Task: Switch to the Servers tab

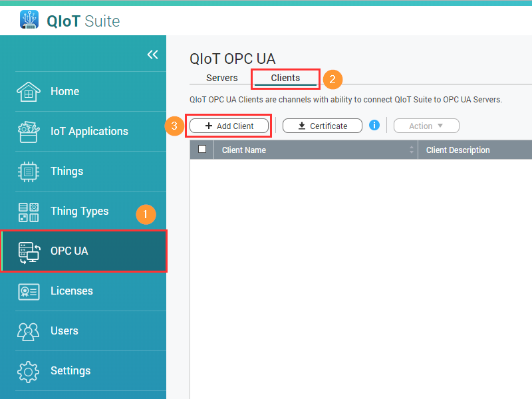Action: (x=222, y=78)
